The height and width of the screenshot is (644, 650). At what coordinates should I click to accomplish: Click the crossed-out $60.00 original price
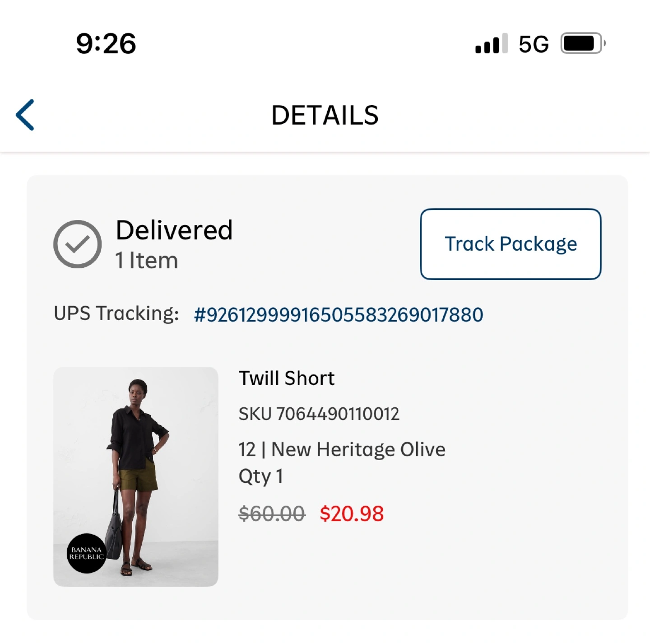coord(272,514)
